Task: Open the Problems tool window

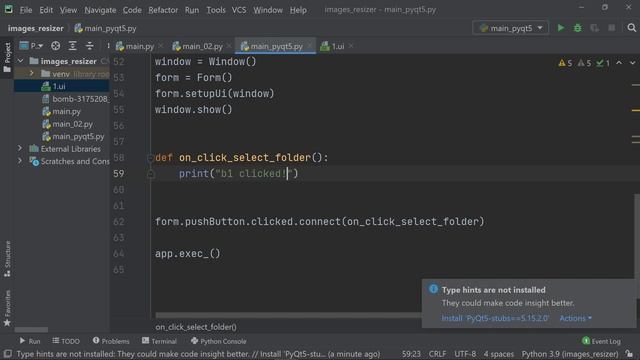Action: pyautogui.click(x=111, y=341)
